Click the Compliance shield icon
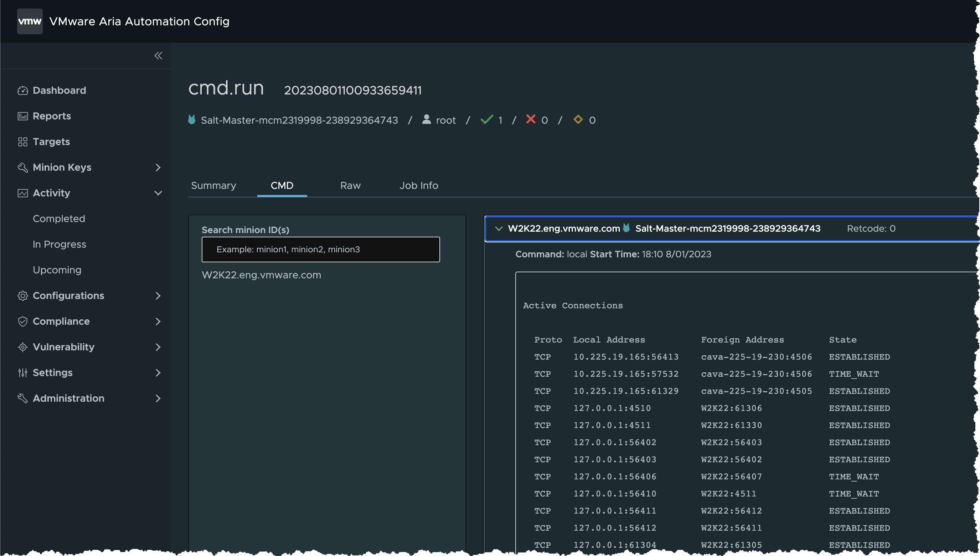This screenshot has height=556, width=980. tap(23, 321)
